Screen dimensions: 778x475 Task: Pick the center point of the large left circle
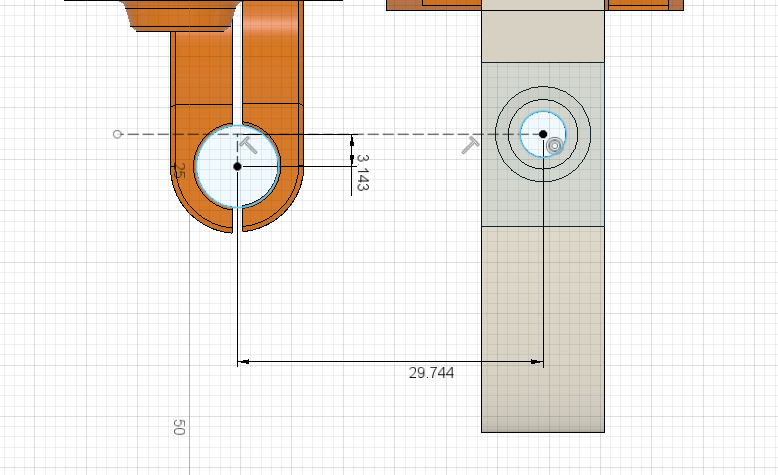pyautogui.click(x=237, y=166)
